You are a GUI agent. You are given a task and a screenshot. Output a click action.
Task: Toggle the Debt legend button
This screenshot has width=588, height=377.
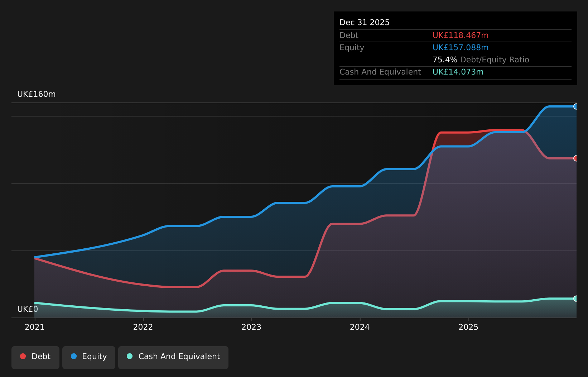tap(35, 357)
